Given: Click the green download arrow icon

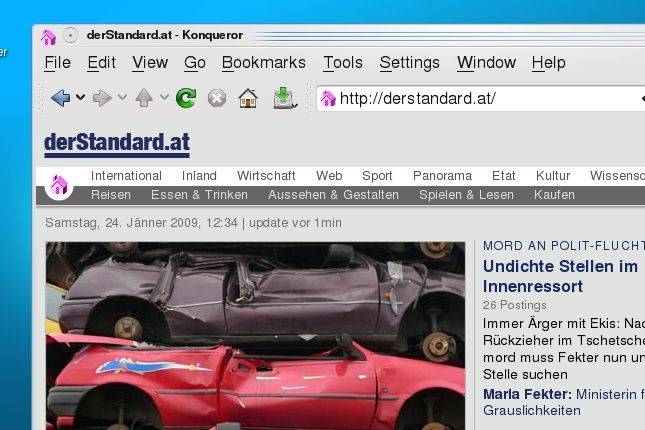Looking at the screenshot, I should pos(284,98).
